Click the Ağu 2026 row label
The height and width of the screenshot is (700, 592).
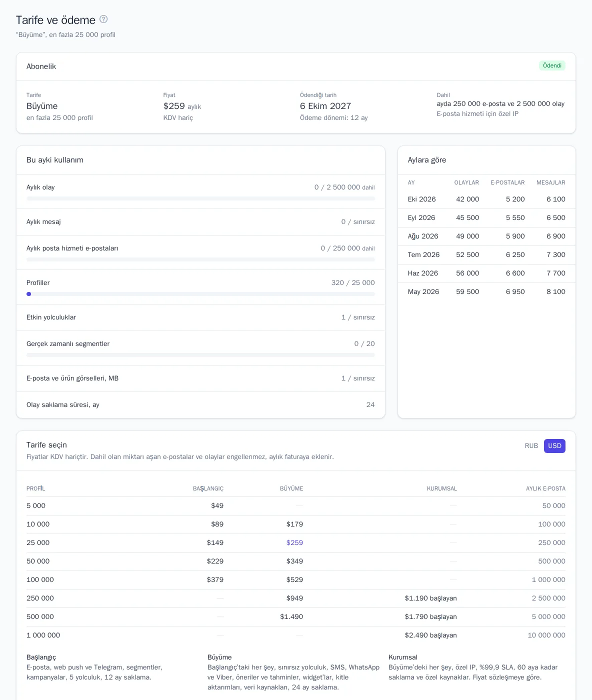423,236
